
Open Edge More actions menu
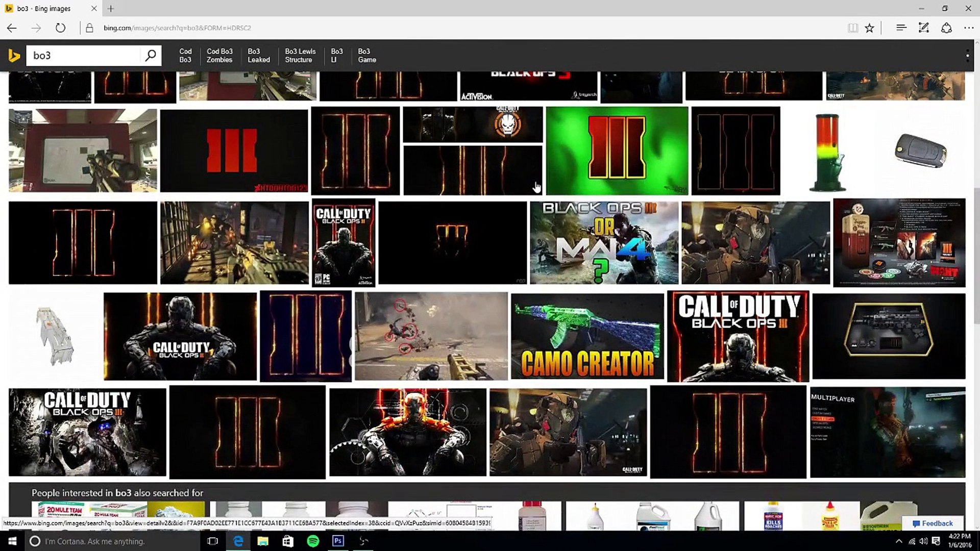[968, 28]
